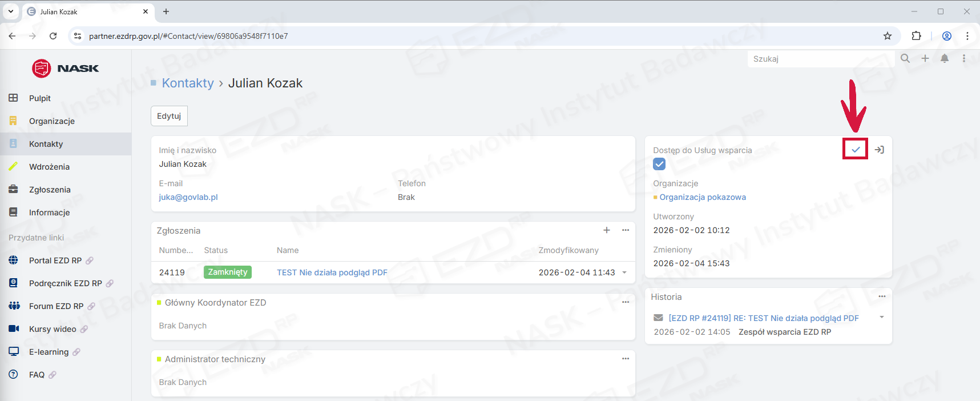
Task: Click the juka@govlab.pl email link
Action: pos(188,197)
